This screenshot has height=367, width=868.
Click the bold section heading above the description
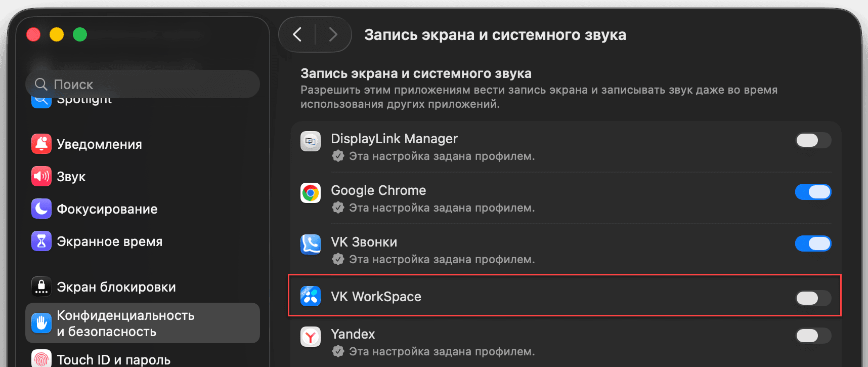tap(416, 73)
